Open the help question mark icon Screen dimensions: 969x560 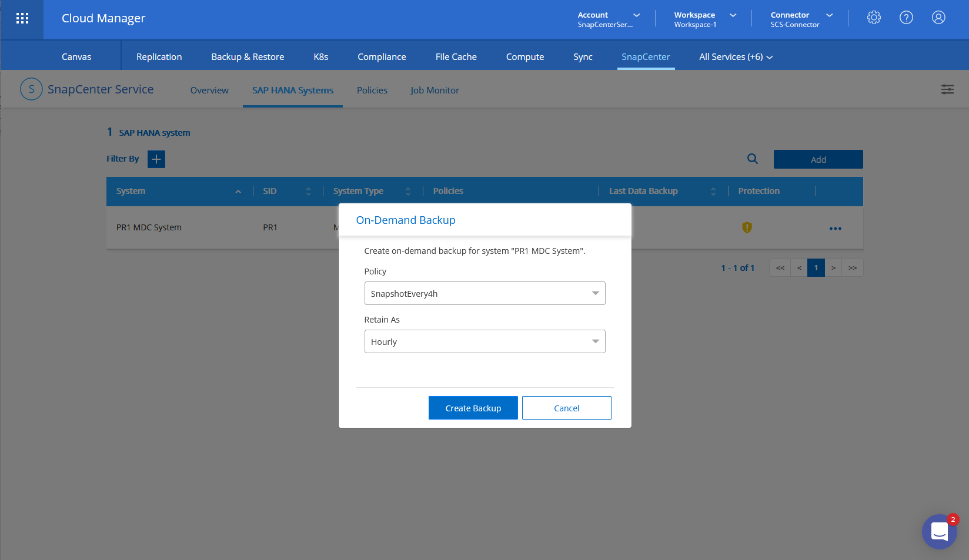(906, 18)
